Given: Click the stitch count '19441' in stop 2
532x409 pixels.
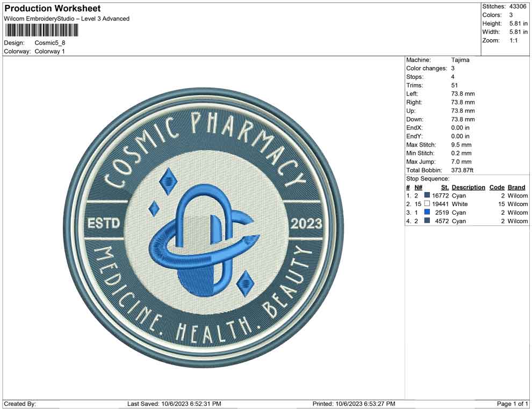Looking at the screenshot, I should (x=440, y=204).
